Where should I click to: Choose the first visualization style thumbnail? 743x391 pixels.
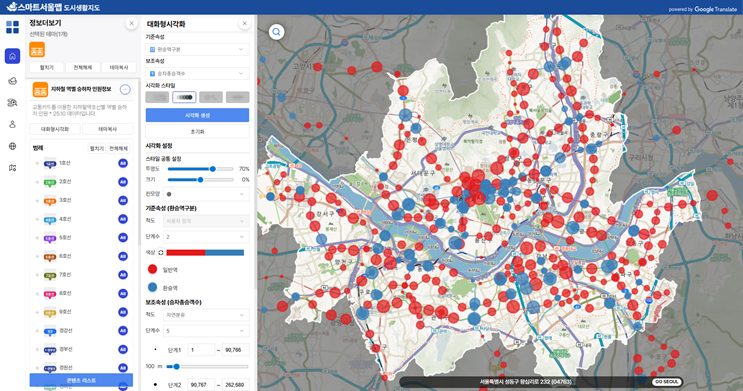tap(157, 97)
